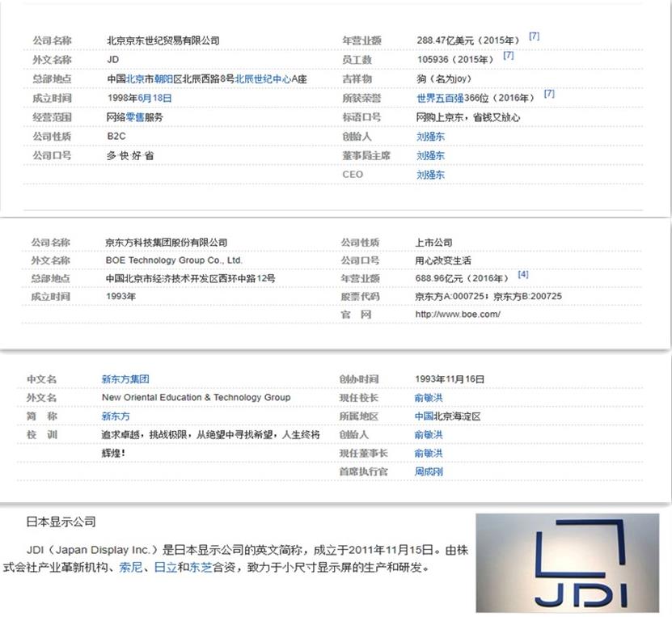Click the text 京东方科技集团股份有限公司
The image size is (672, 617).
pyautogui.click(x=167, y=243)
